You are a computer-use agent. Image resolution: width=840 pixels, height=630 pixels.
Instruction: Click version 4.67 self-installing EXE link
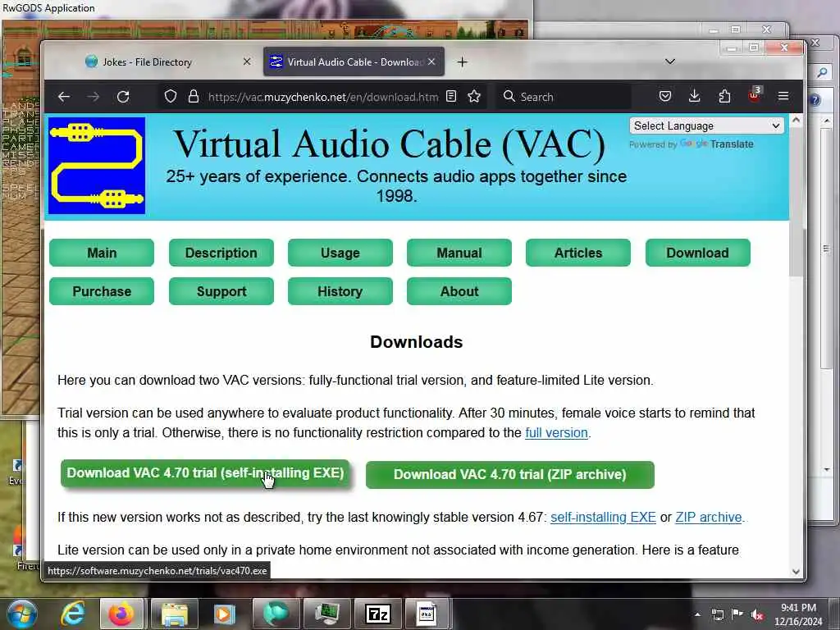(x=603, y=518)
